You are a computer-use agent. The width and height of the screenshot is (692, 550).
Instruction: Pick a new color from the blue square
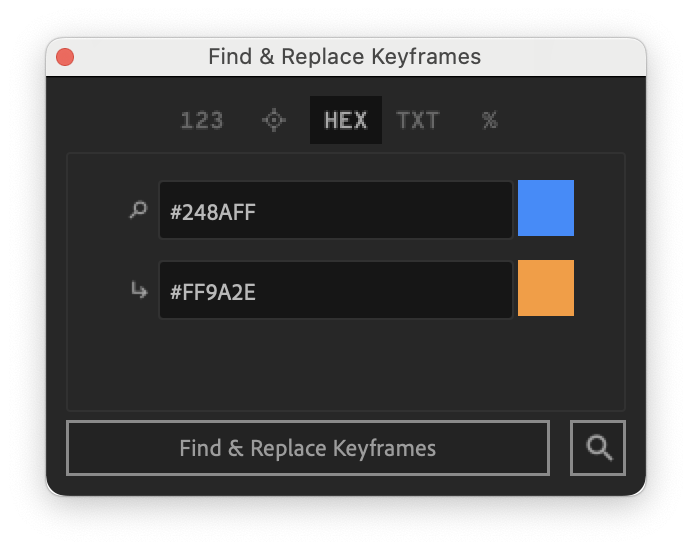pos(546,208)
